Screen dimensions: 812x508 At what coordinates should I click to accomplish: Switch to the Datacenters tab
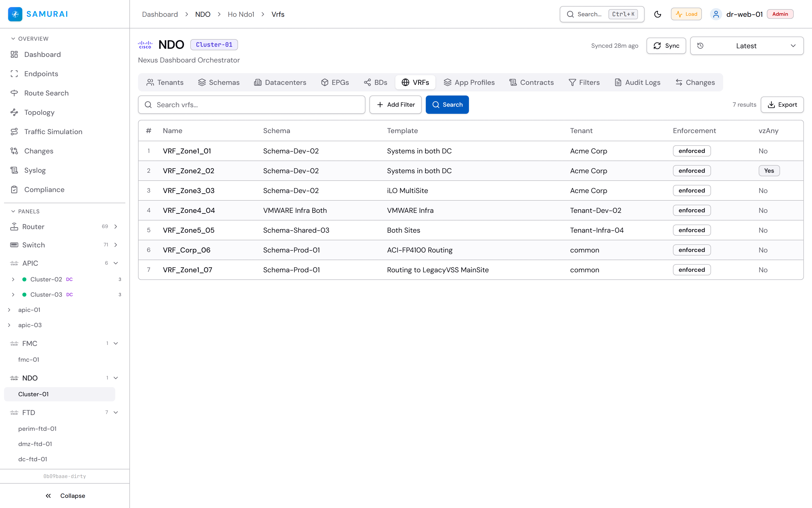280,82
